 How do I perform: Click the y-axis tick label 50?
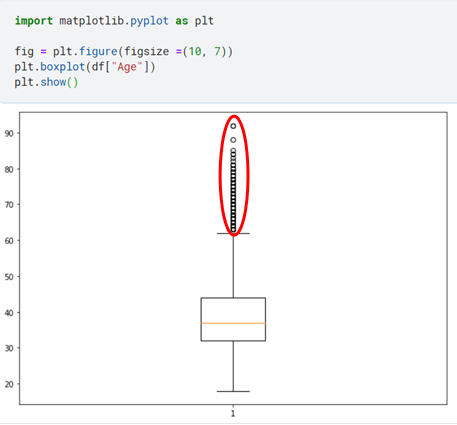click(9, 277)
